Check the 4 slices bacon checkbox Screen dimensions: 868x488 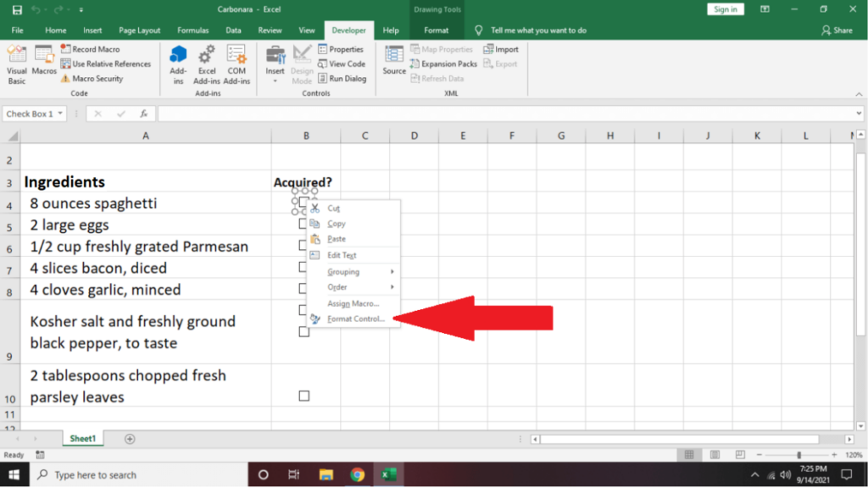coord(303,268)
